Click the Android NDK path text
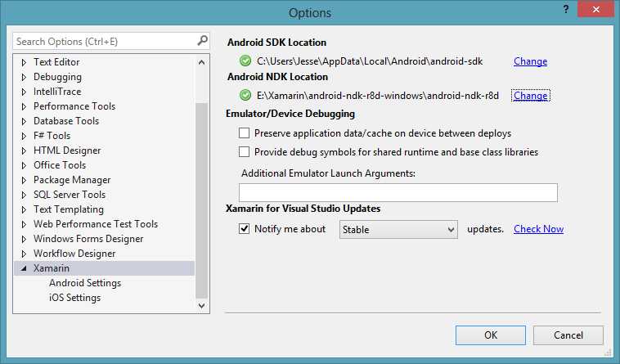Image resolution: width=620 pixels, height=364 pixels. click(378, 96)
